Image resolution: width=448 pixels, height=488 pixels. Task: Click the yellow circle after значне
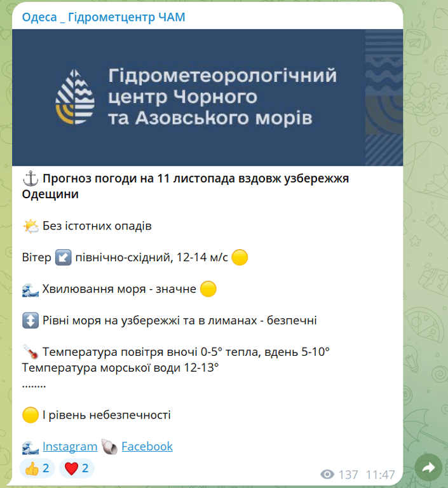(x=208, y=289)
